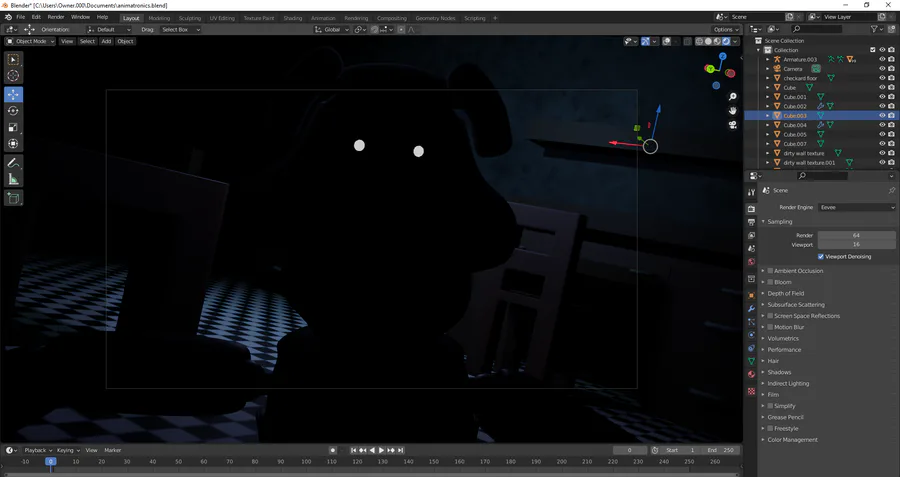
Task: Expand Armature.003 in the outliner
Action: (x=767, y=60)
